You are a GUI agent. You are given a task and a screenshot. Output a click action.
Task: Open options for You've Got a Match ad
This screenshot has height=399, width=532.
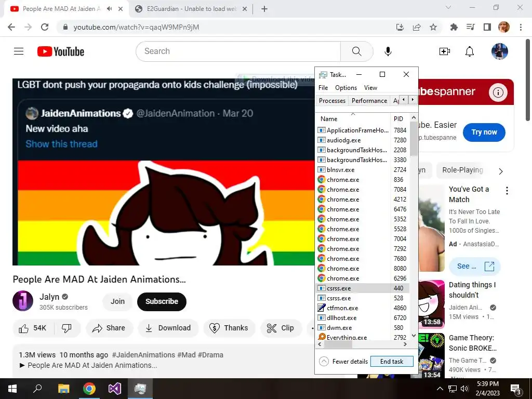tap(507, 190)
